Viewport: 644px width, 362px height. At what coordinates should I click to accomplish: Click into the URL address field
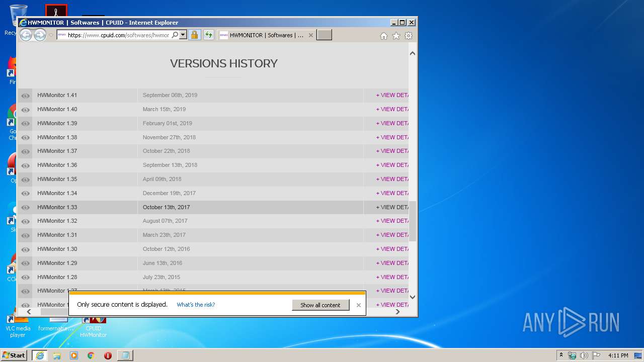119,35
